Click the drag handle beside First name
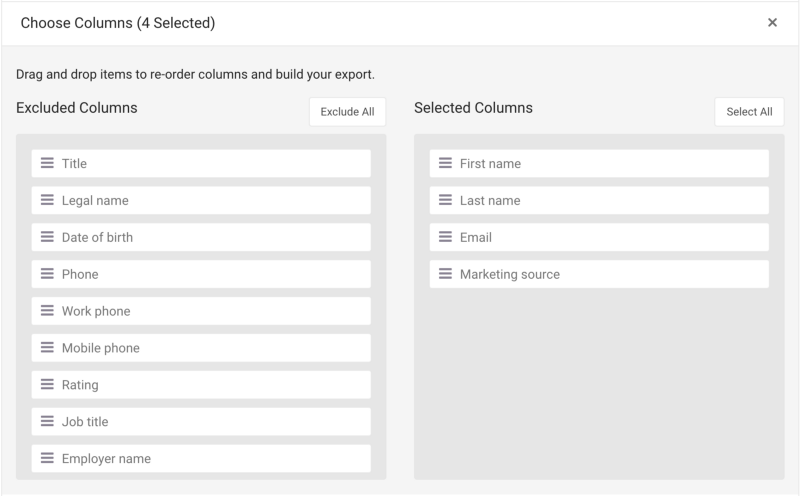The width and height of the screenshot is (800, 496). pyautogui.click(x=445, y=163)
